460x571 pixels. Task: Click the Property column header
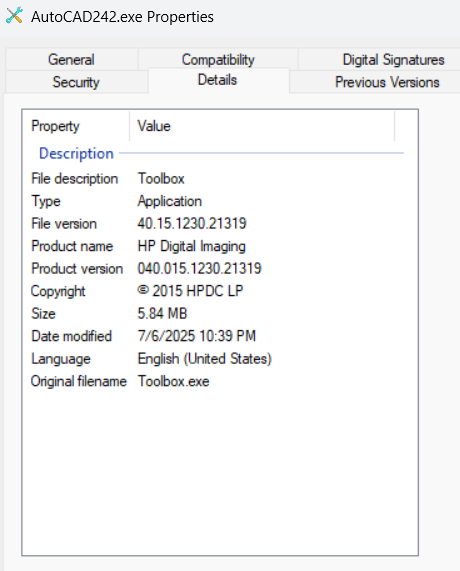[55, 126]
